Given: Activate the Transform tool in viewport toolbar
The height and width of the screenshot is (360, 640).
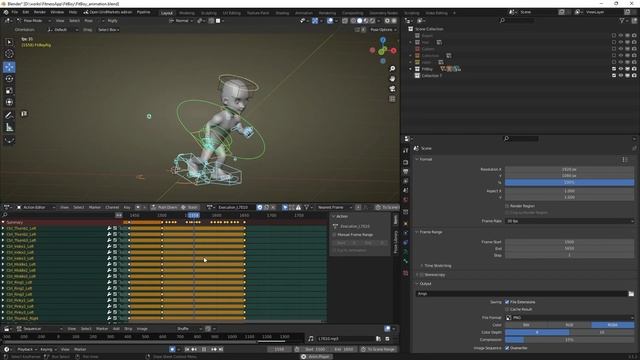Looking at the screenshot, I should pyautogui.click(x=9, y=102).
